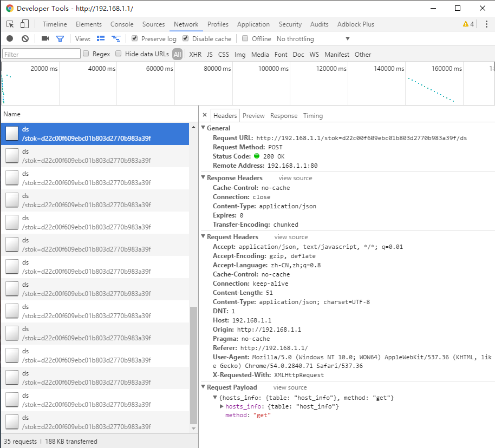The height and width of the screenshot is (448, 495).
Task: Stop recording network log
Action: (x=10, y=39)
